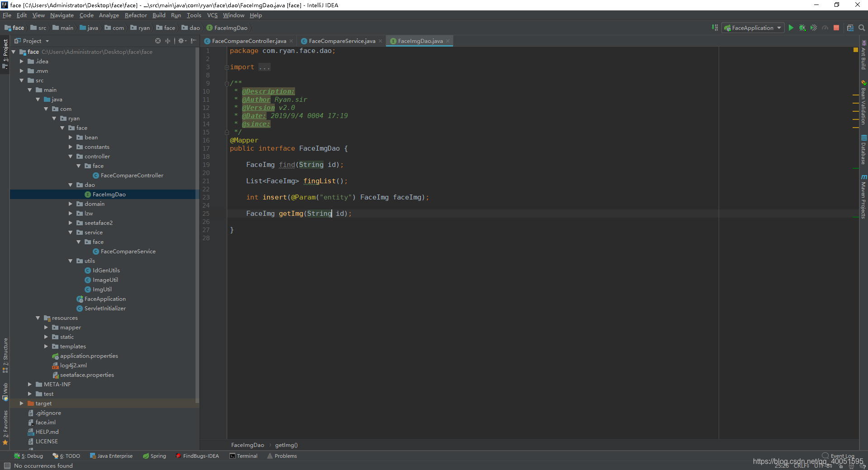Open the Problems tool window

(x=282, y=456)
